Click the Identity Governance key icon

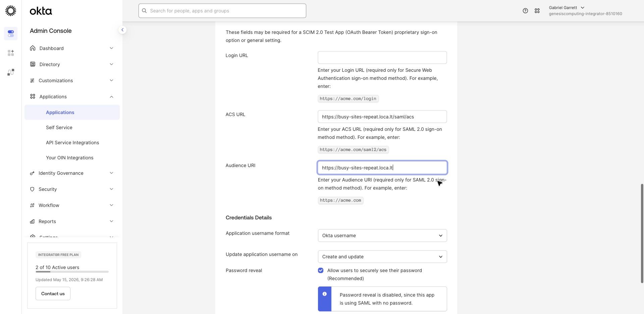tap(32, 173)
